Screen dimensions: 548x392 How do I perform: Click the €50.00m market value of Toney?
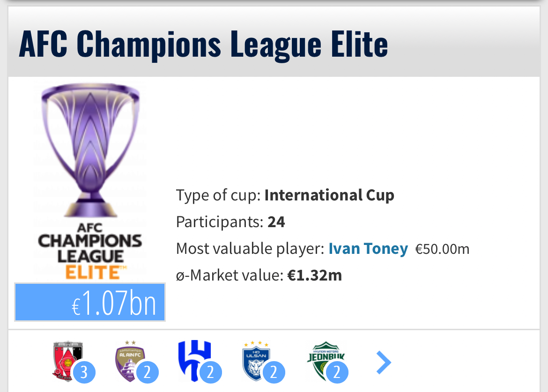click(x=442, y=249)
